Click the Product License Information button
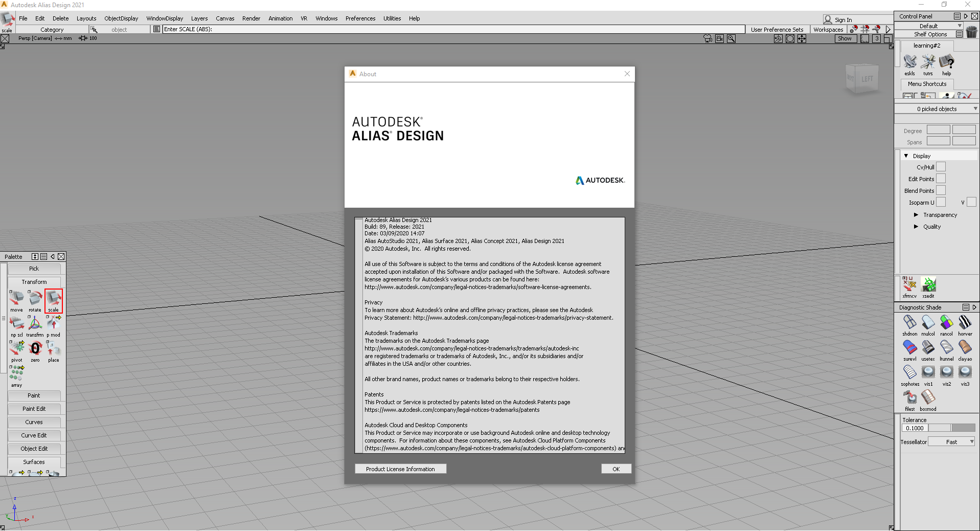The width and height of the screenshot is (980, 531). pos(400,469)
